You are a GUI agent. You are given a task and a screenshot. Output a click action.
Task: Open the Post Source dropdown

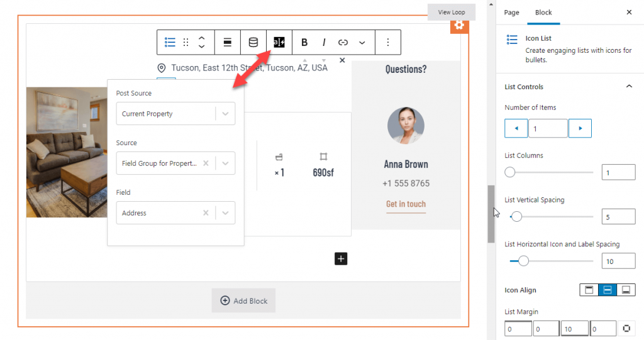[x=176, y=114]
